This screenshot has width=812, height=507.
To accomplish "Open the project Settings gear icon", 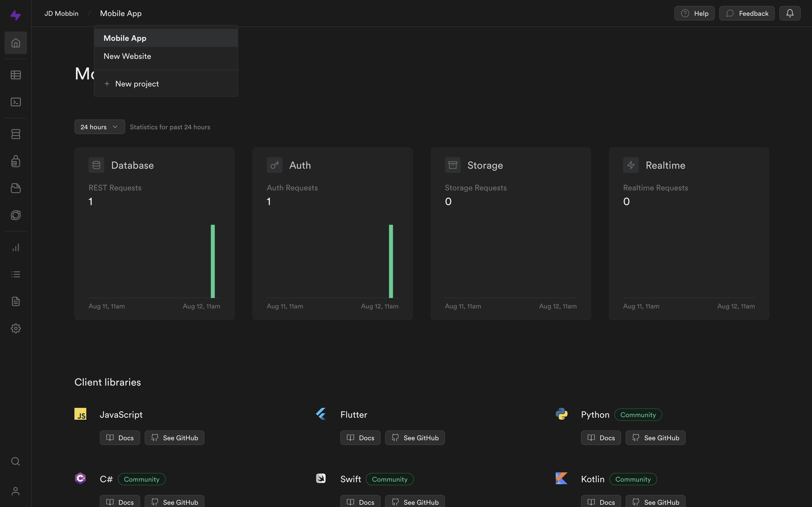I will click(x=16, y=328).
